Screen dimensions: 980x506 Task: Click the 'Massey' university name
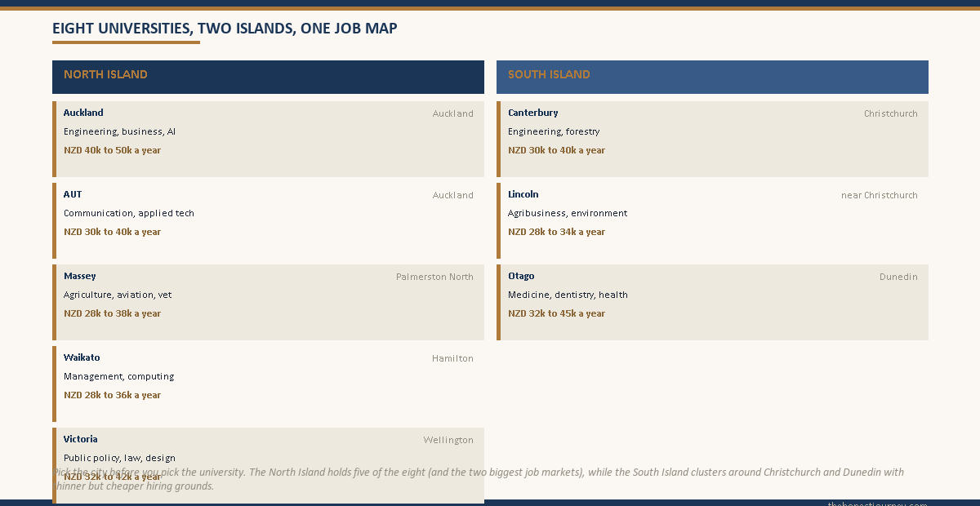[x=80, y=276]
